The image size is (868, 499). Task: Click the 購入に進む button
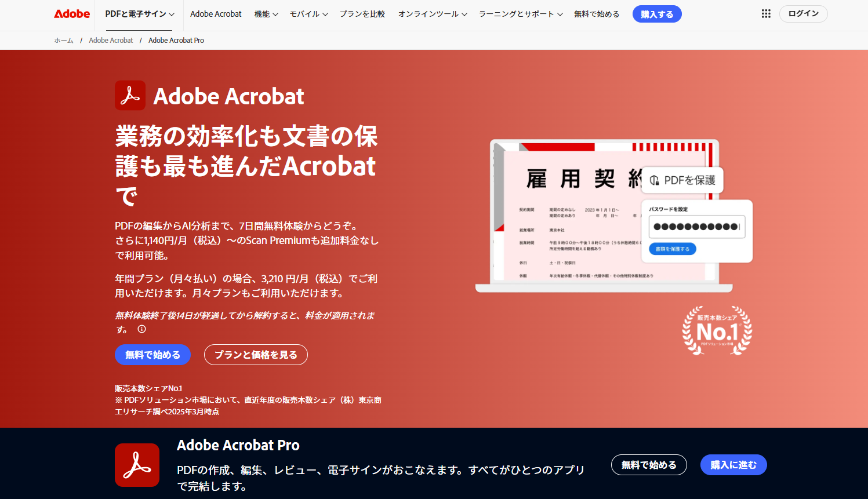(733, 465)
